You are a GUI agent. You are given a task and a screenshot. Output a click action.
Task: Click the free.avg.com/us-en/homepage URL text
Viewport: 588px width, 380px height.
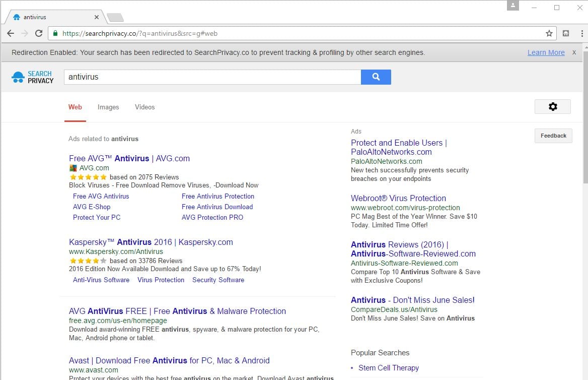point(118,321)
